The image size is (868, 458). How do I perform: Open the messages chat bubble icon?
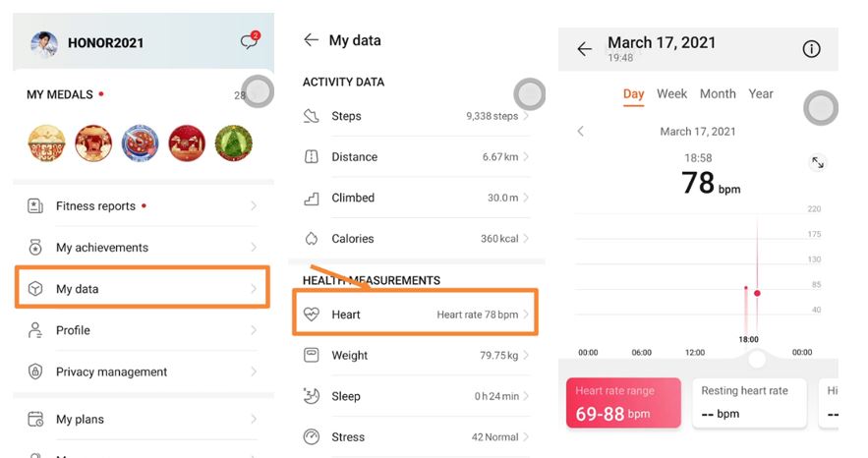pyautogui.click(x=249, y=42)
